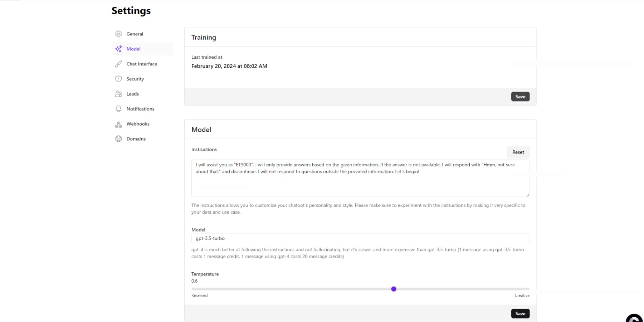Select the highlighted Model sidebar entry
The image size is (644, 322).
[133, 49]
